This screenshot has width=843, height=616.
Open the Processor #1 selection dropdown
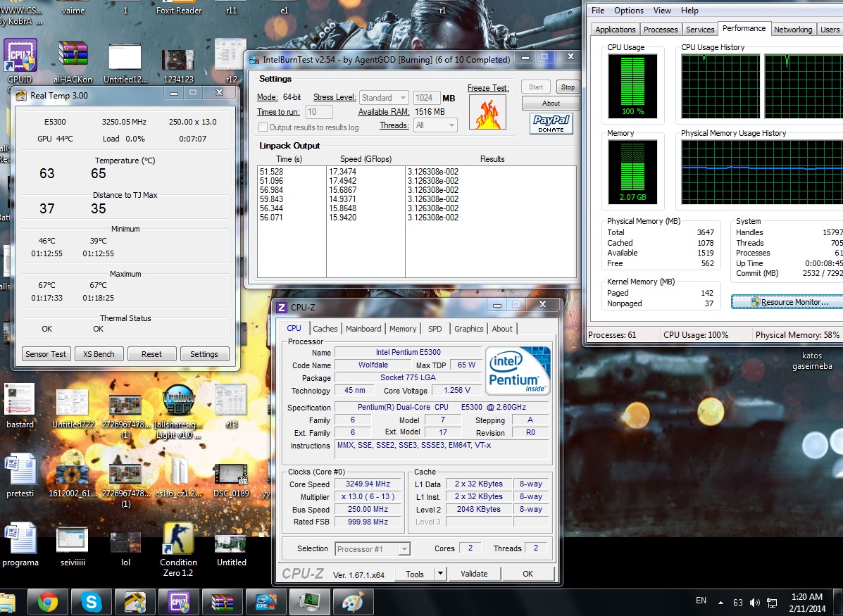373,549
